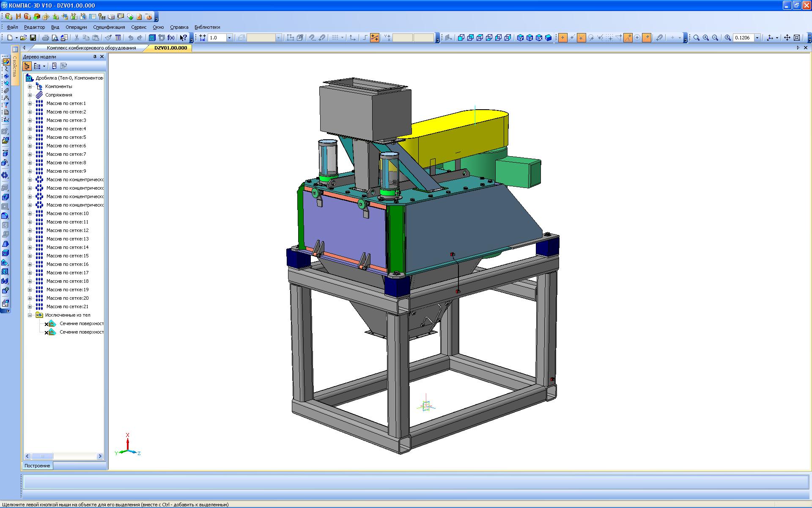Pin the model tree panel
The width and height of the screenshot is (812, 508).
point(95,56)
